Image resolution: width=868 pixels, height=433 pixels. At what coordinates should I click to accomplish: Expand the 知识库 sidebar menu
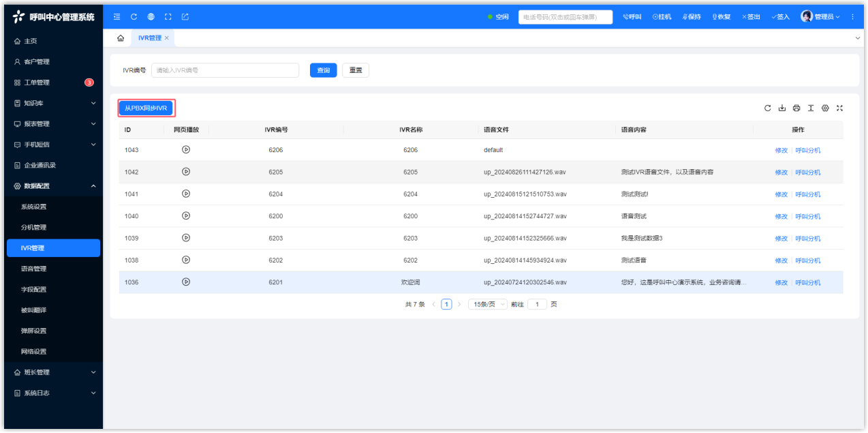click(x=52, y=103)
